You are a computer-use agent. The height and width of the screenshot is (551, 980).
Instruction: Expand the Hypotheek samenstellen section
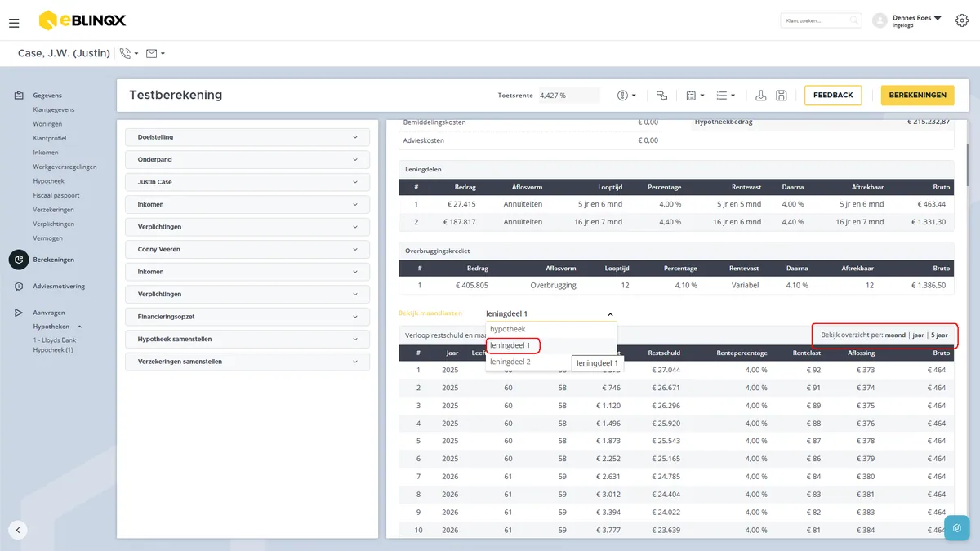click(247, 339)
